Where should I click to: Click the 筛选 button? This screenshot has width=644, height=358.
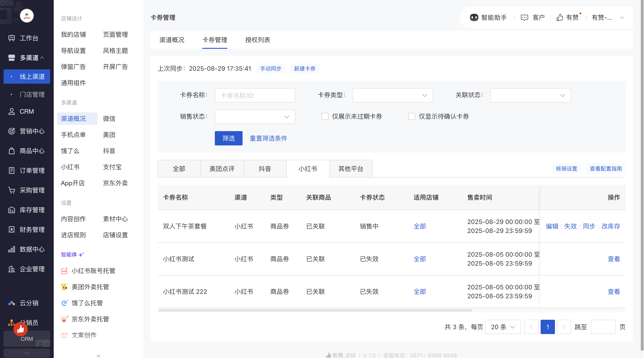coord(228,138)
